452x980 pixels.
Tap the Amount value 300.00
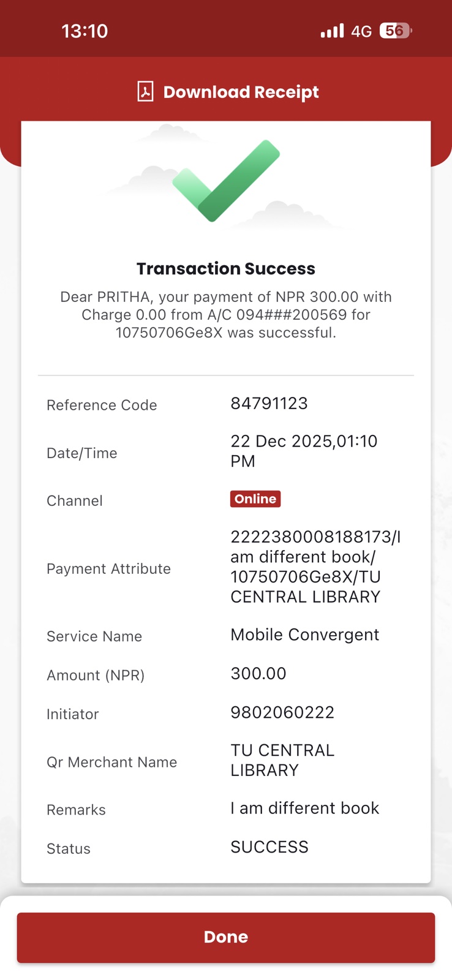[258, 674]
